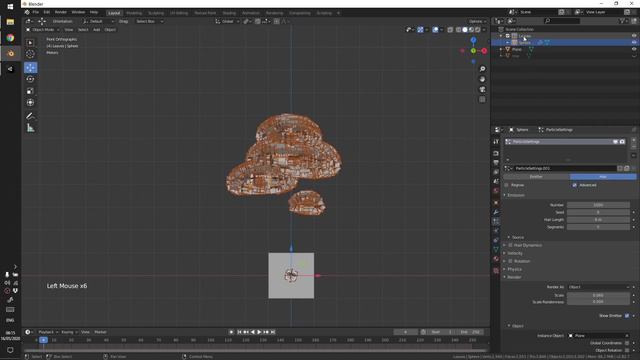640x360 pixels.
Task: Open the Object Mode dropdown
Action: [x=42, y=30]
